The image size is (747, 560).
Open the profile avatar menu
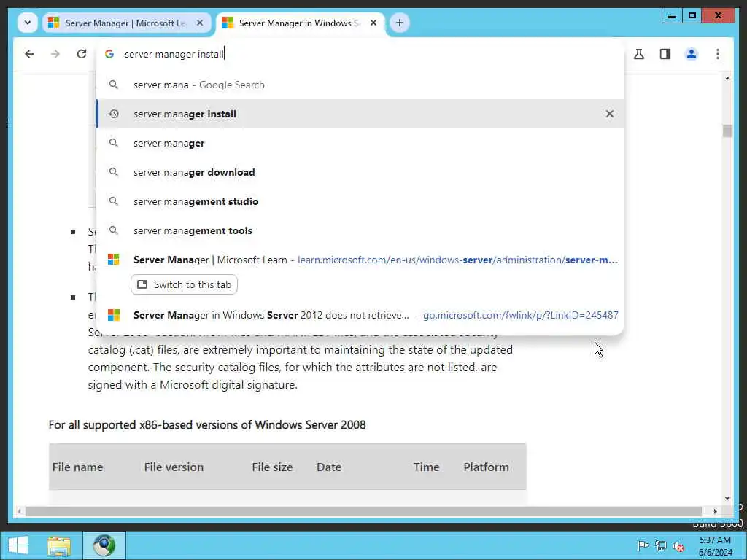(692, 54)
